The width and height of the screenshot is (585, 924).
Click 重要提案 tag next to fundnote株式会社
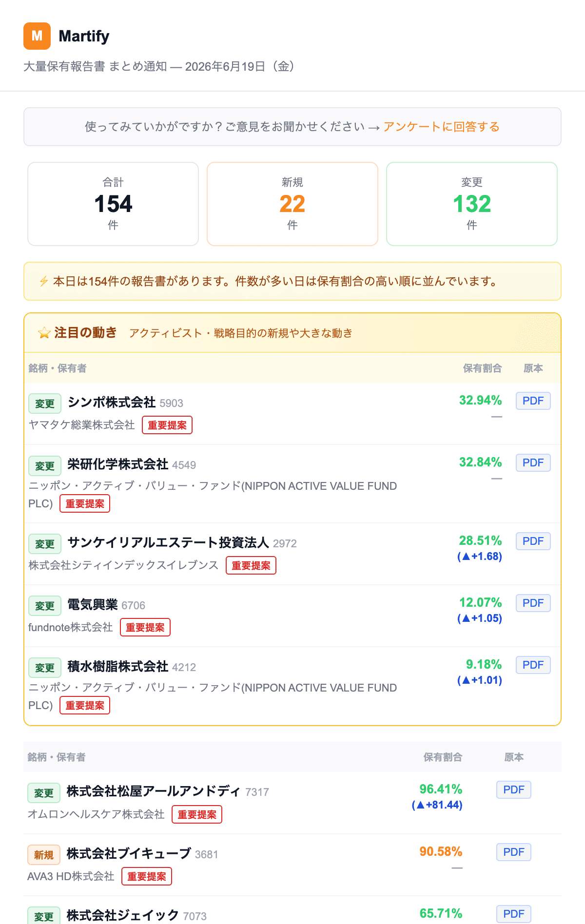[x=145, y=627]
